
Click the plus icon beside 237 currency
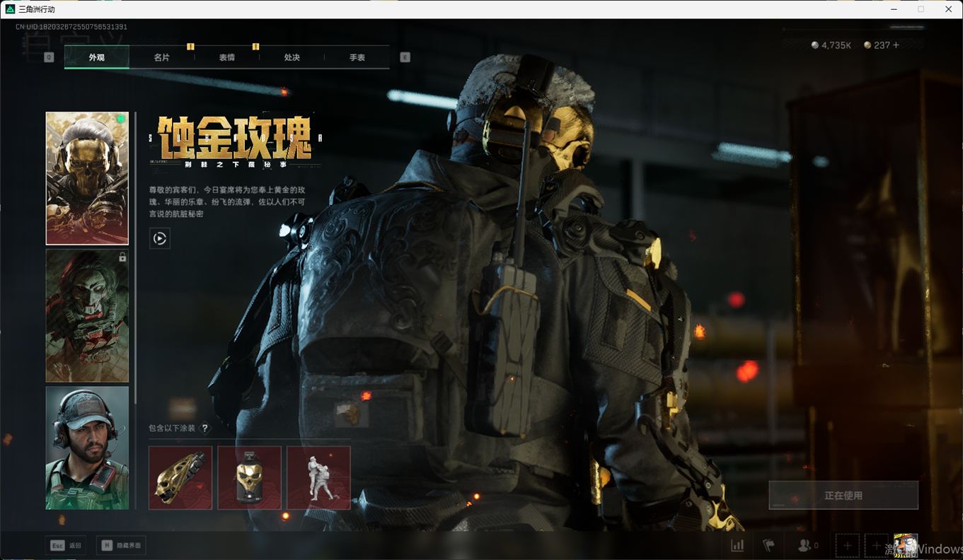[896, 45]
